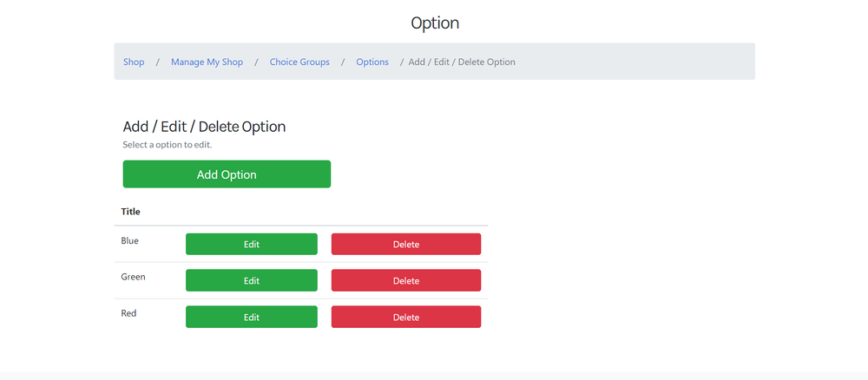Click the slash separator after the Shop breadcrumb
This screenshot has height=380, width=868.
[x=158, y=62]
